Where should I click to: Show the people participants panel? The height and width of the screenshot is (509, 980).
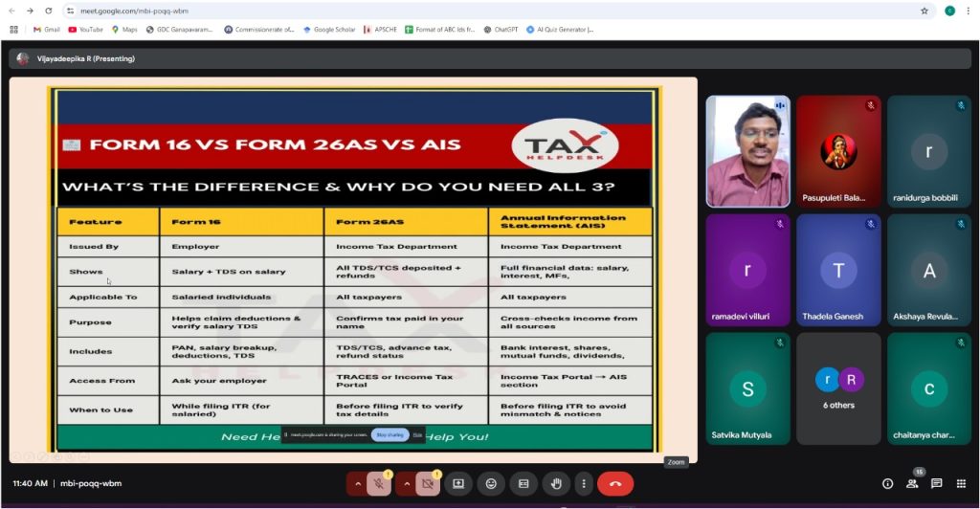point(912,484)
